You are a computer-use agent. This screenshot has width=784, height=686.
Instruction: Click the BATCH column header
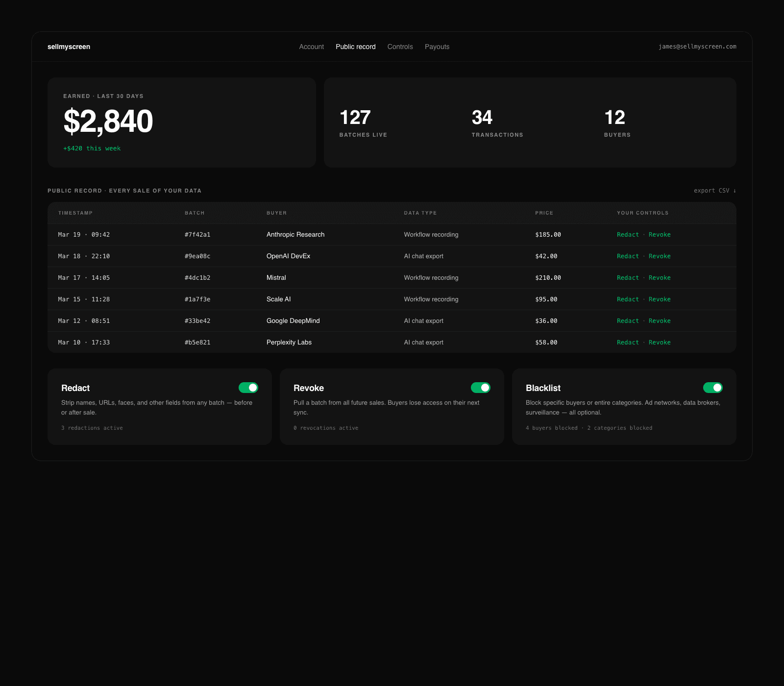coord(195,213)
